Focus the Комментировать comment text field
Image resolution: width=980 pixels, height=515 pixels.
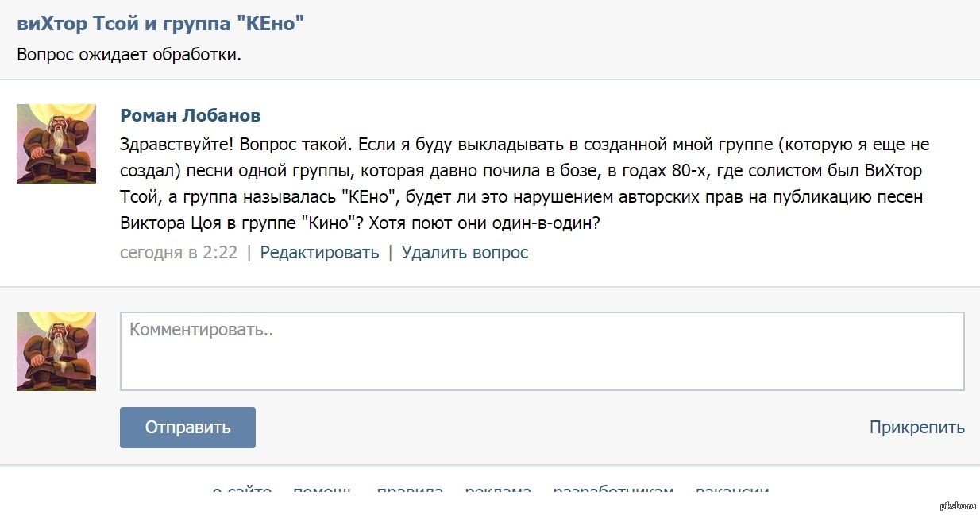pos(542,350)
